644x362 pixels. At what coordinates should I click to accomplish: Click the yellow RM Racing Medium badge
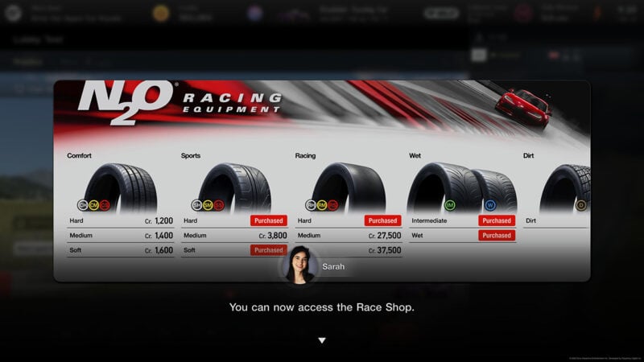(x=322, y=205)
